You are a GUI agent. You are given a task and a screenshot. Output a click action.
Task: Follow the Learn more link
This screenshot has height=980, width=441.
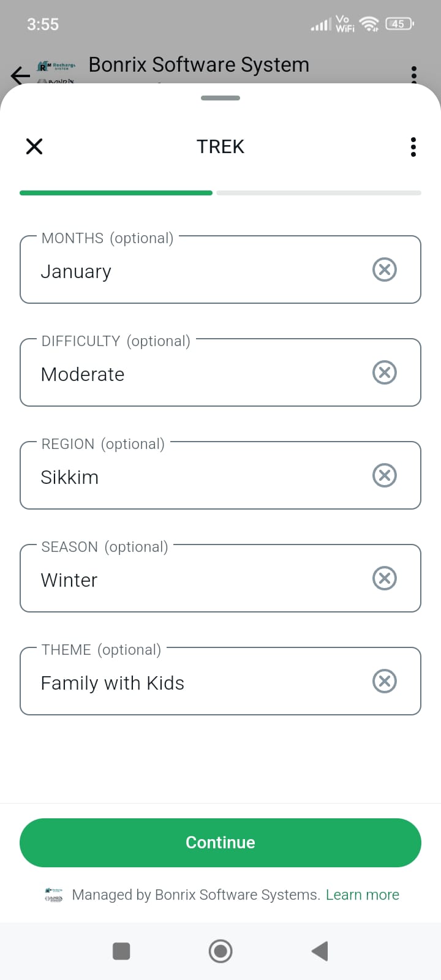[363, 895]
